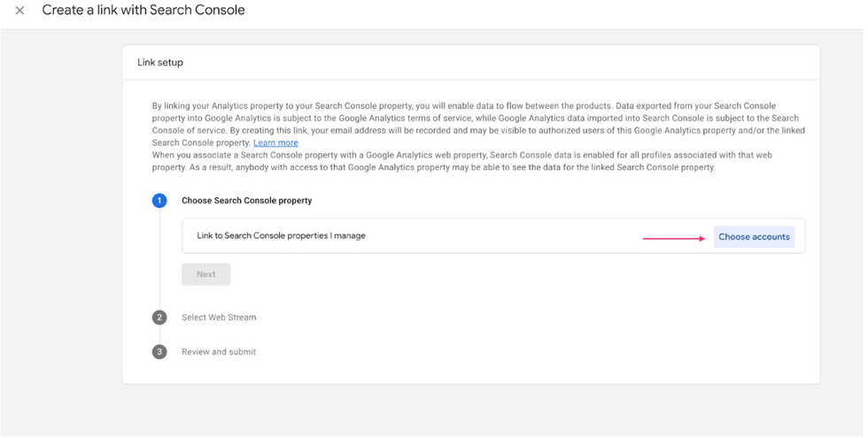This screenshot has width=868, height=438.
Task: Click the step 2 number circle
Action: pyautogui.click(x=159, y=318)
